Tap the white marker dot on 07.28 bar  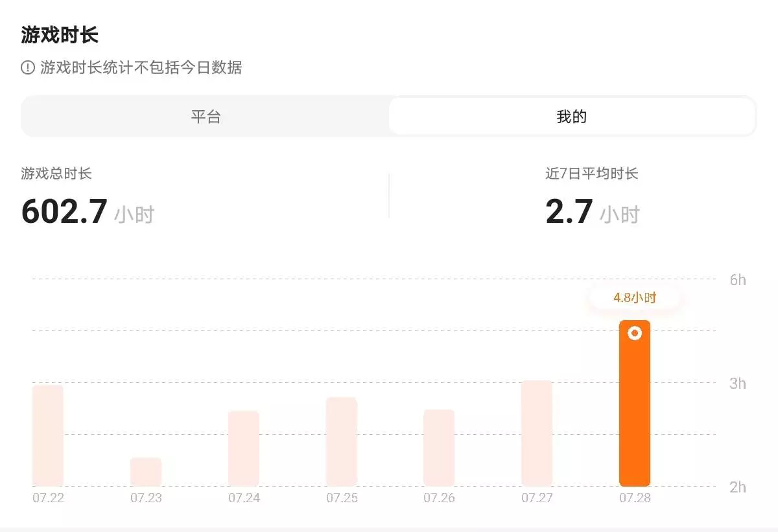tap(635, 333)
